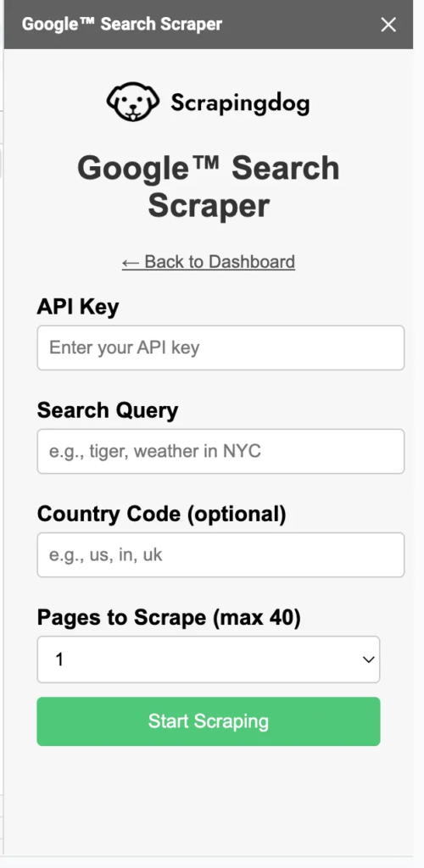Focus the Search Query input field
424x868 pixels.
tap(220, 451)
